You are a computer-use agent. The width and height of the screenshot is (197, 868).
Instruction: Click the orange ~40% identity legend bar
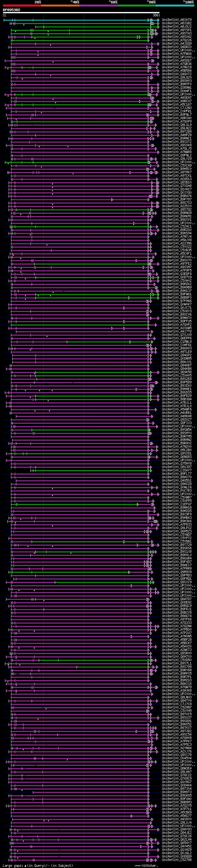pos(61,6)
